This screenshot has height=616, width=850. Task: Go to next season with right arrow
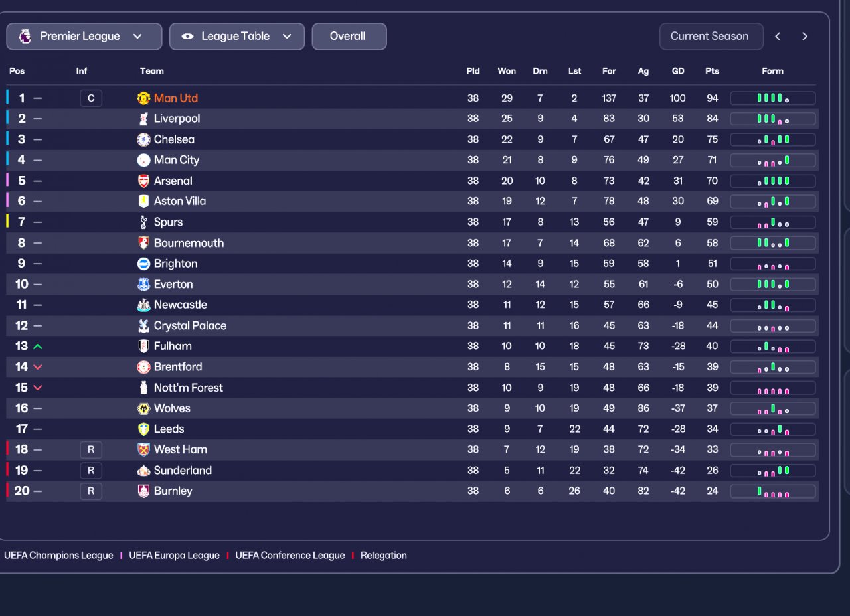coord(805,37)
